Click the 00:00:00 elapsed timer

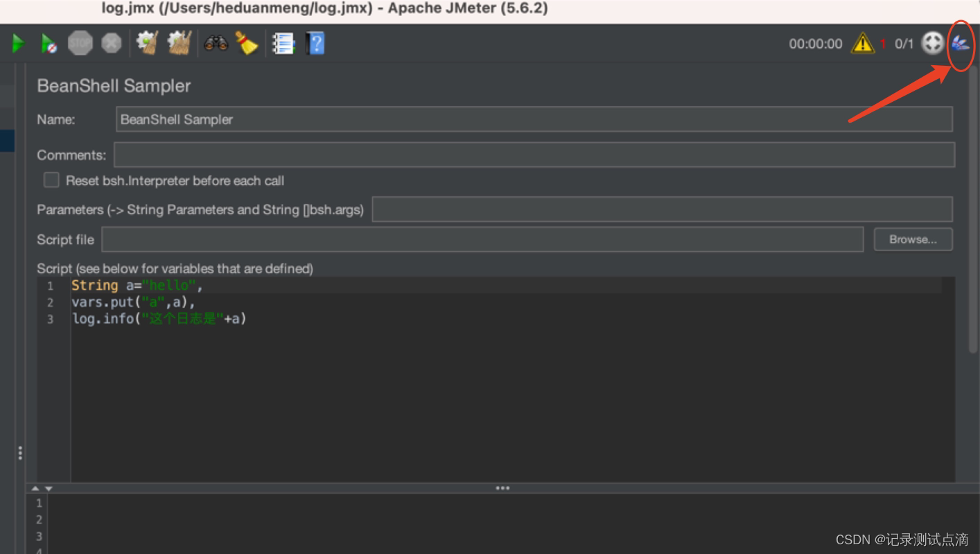tap(816, 44)
